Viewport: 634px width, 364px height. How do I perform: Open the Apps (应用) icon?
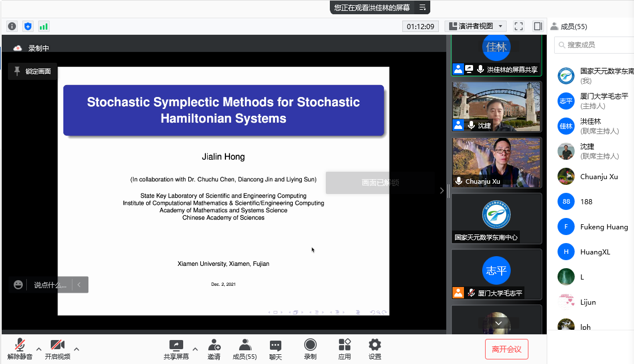[x=344, y=349]
